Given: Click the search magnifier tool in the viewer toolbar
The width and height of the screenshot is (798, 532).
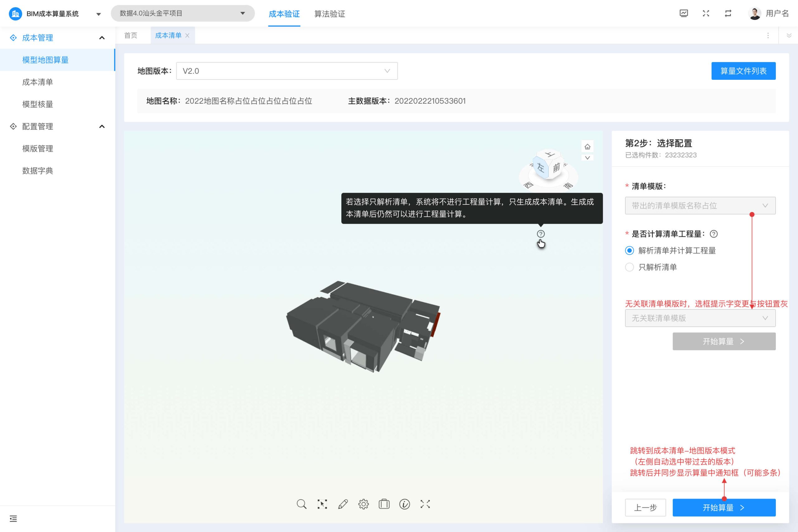Looking at the screenshot, I should pyautogui.click(x=301, y=504).
